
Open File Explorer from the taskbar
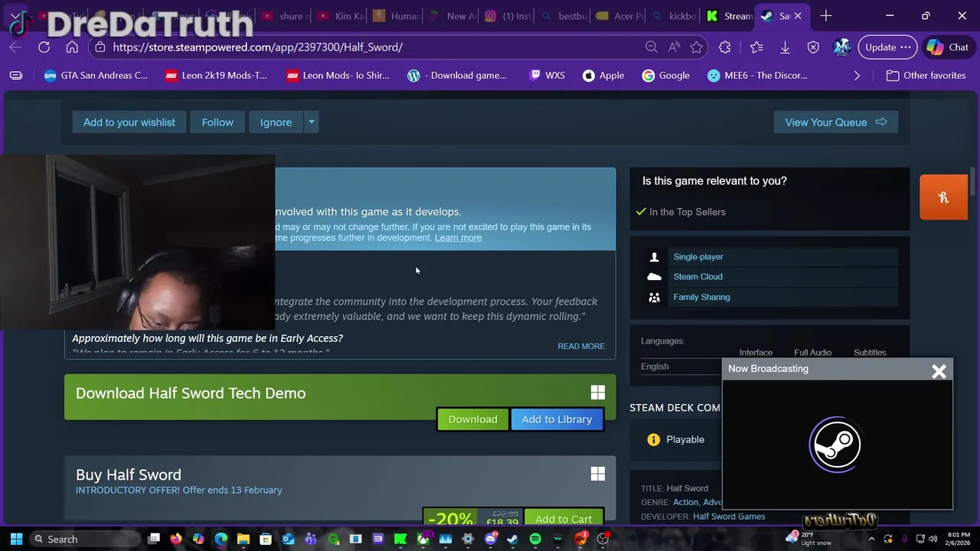click(243, 539)
